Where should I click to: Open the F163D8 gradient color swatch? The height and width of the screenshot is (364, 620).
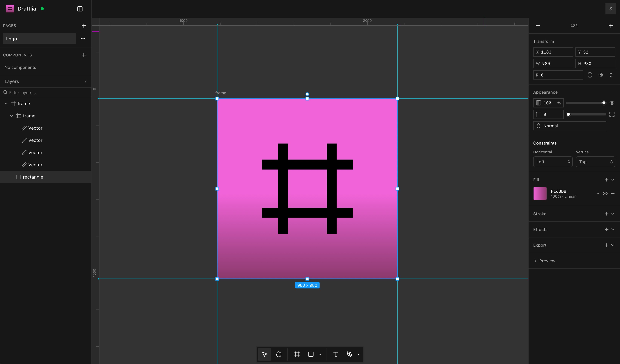pyautogui.click(x=540, y=193)
